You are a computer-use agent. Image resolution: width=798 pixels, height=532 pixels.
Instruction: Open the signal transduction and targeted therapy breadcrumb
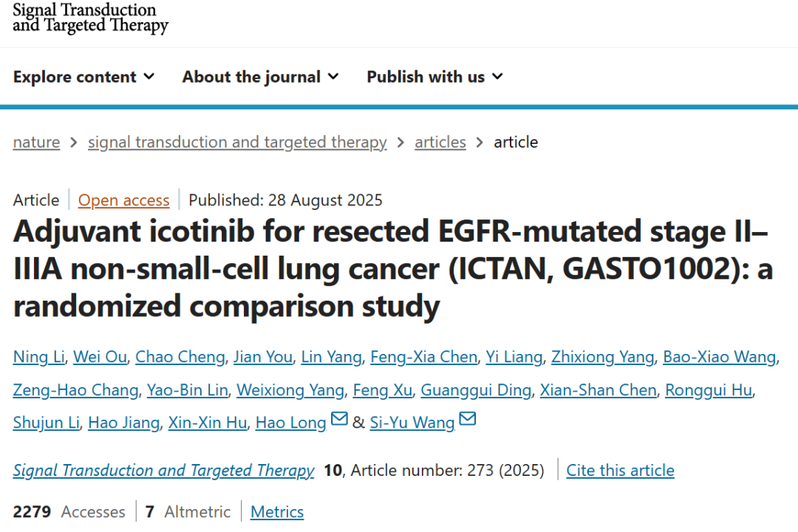point(237,143)
